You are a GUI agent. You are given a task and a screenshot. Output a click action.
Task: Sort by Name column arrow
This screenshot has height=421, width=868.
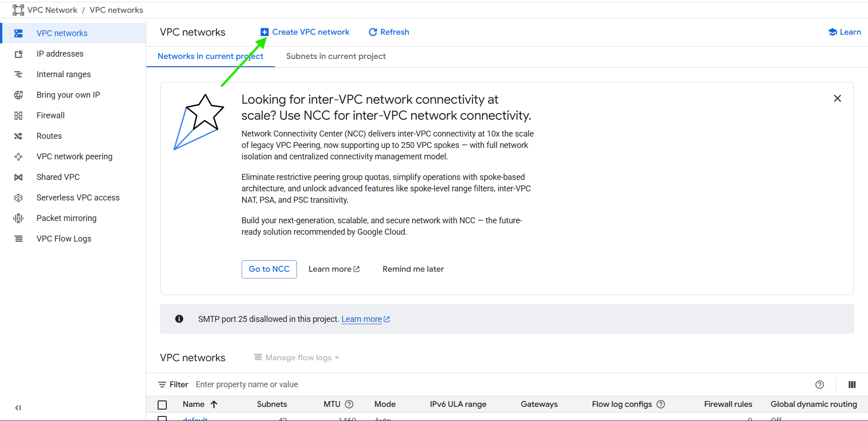pos(214,404)
